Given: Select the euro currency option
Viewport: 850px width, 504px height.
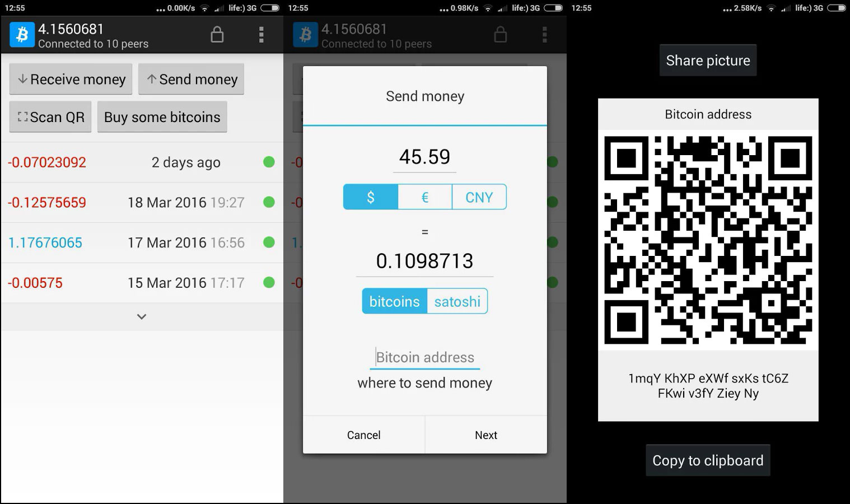Looking at the screenshot, I should point(425,197).
